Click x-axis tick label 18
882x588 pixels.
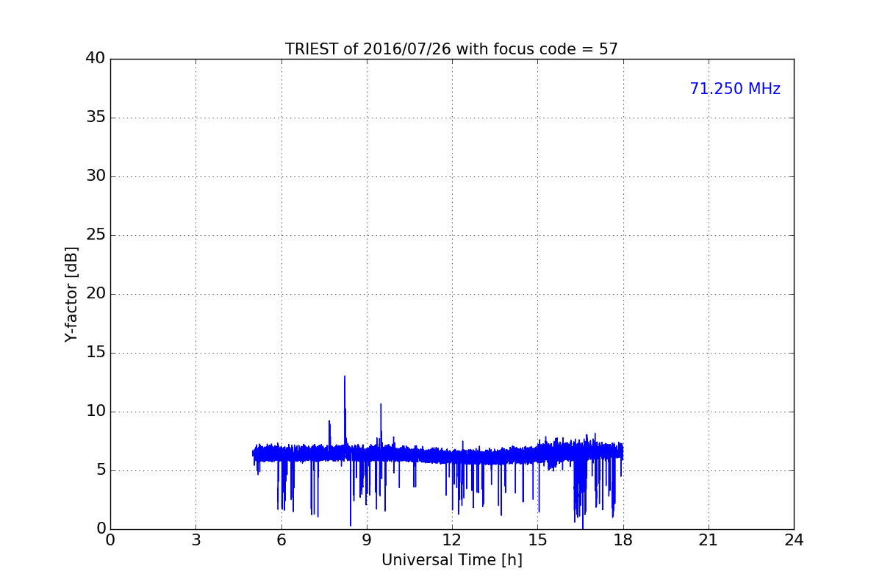coord(623,539)
